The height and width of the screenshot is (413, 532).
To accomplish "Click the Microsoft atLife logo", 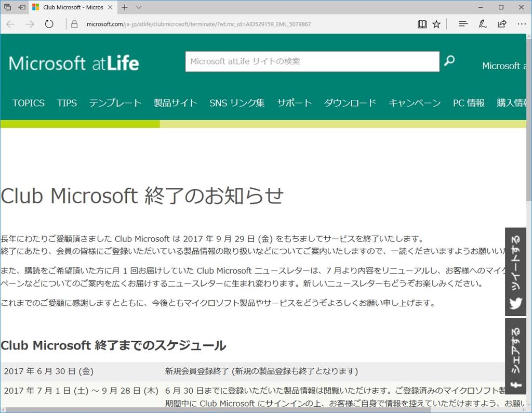I will click(74, 63).
